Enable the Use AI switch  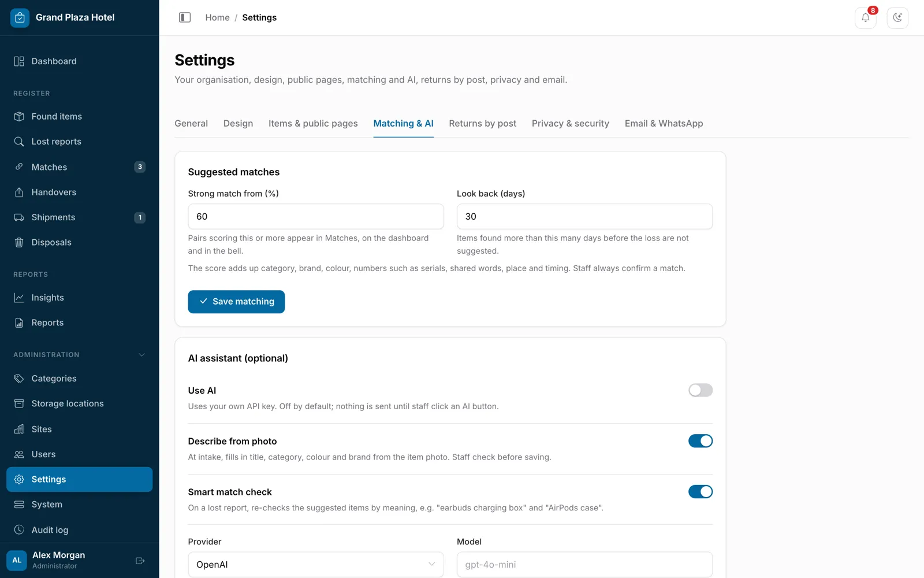coord(701,390)
